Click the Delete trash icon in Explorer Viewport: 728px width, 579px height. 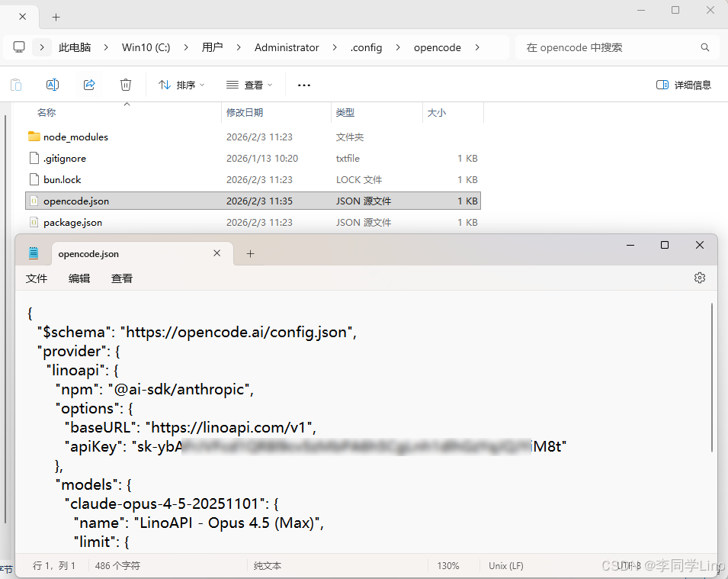point(125,85)
